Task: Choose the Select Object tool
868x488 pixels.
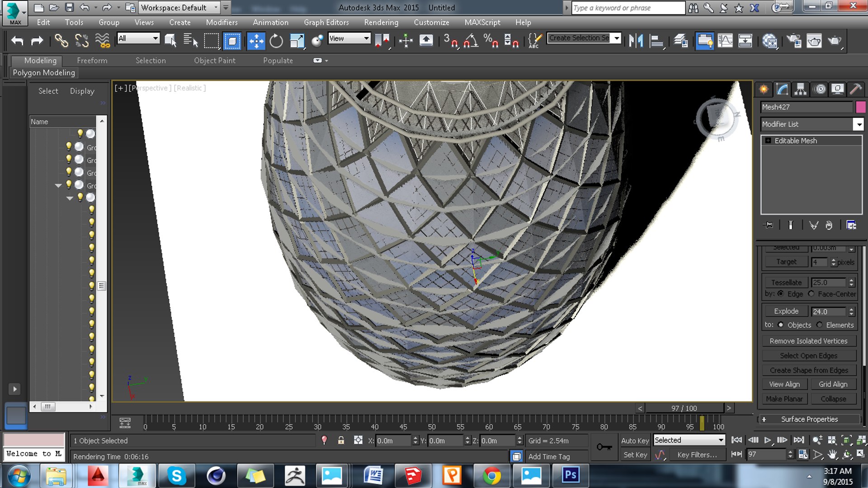Action: [170, 41]
